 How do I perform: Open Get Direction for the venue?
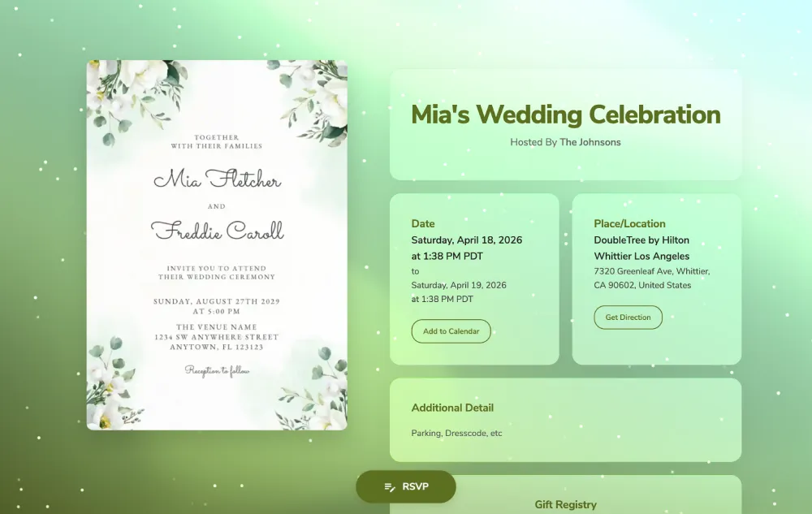tap(628, 317)
